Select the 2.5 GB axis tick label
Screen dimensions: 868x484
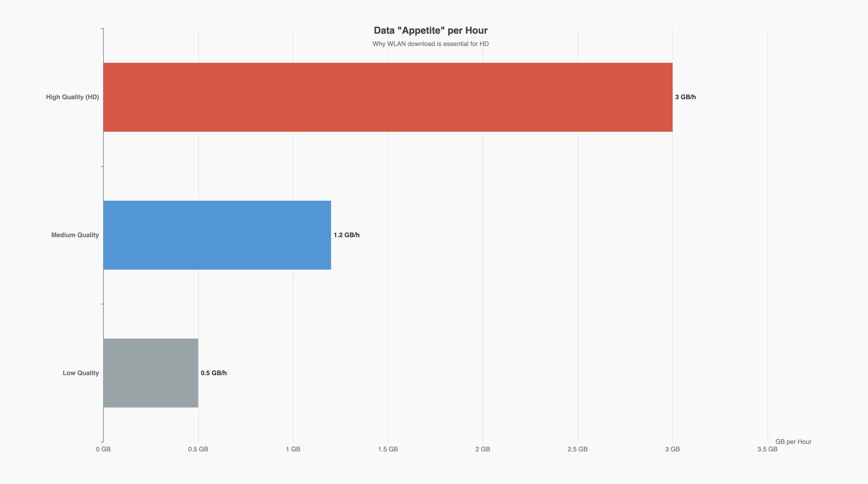pos(578,449)
